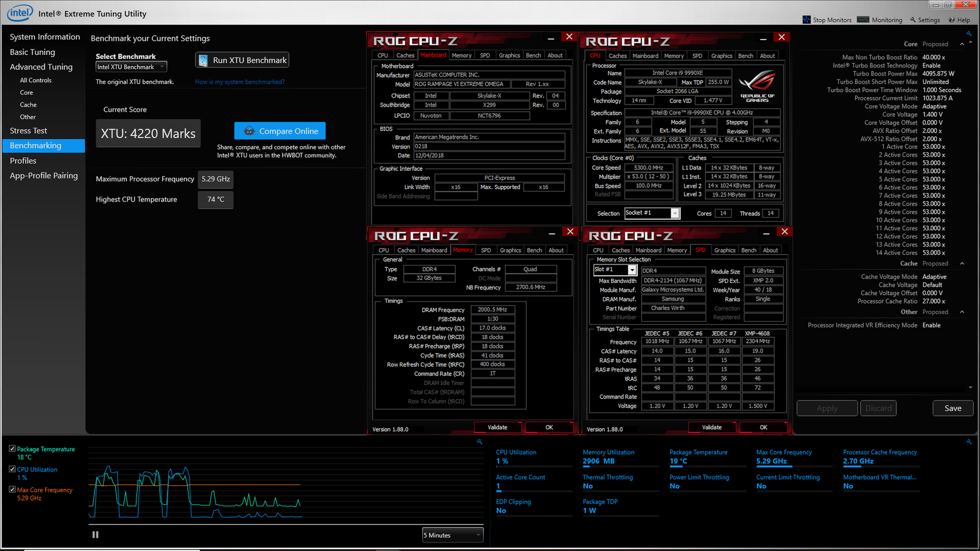Click the Intel logo in title bar

(19, 13)
